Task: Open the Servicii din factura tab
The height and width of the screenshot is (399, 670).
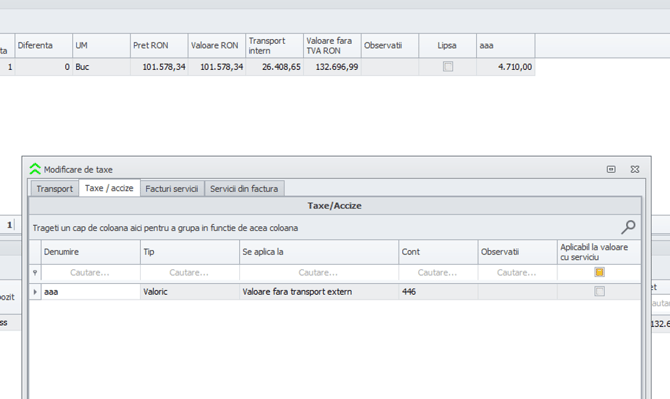Action: [244, 189]
